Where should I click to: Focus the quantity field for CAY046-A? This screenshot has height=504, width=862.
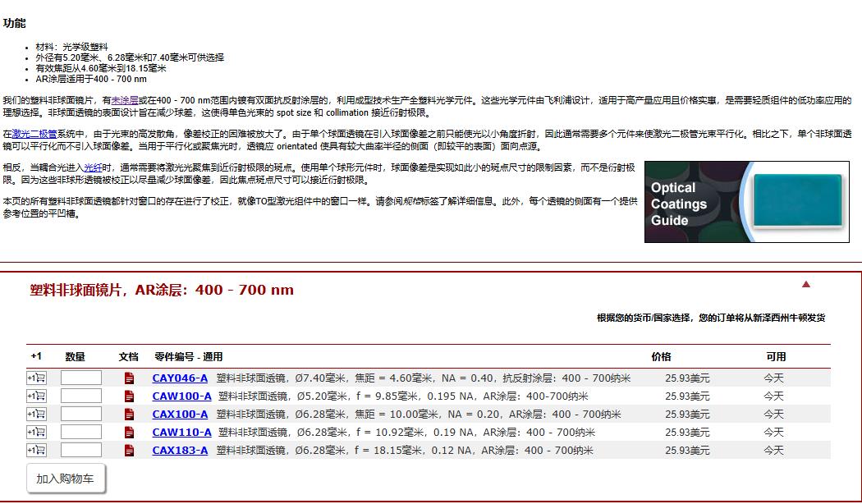[81, 378]
